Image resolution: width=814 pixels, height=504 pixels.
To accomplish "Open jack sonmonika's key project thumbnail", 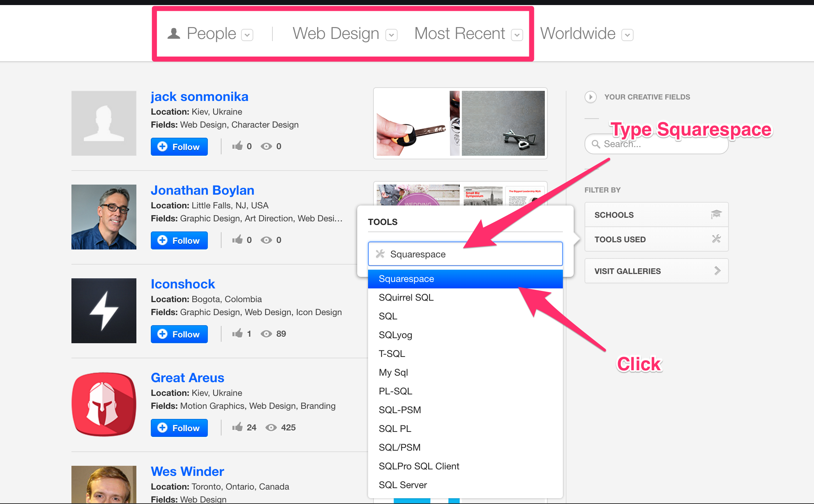I will [418, 123].
